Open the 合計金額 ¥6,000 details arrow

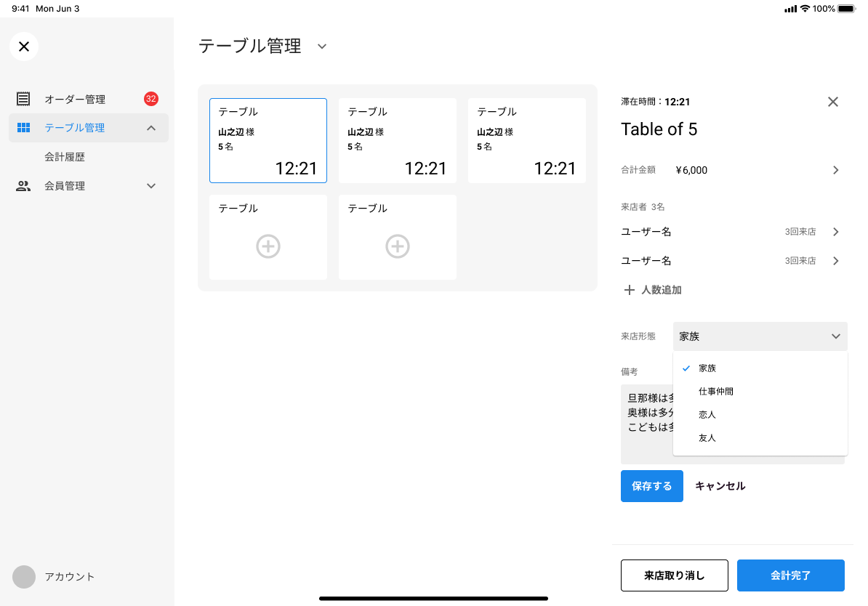tap(835, 170)
